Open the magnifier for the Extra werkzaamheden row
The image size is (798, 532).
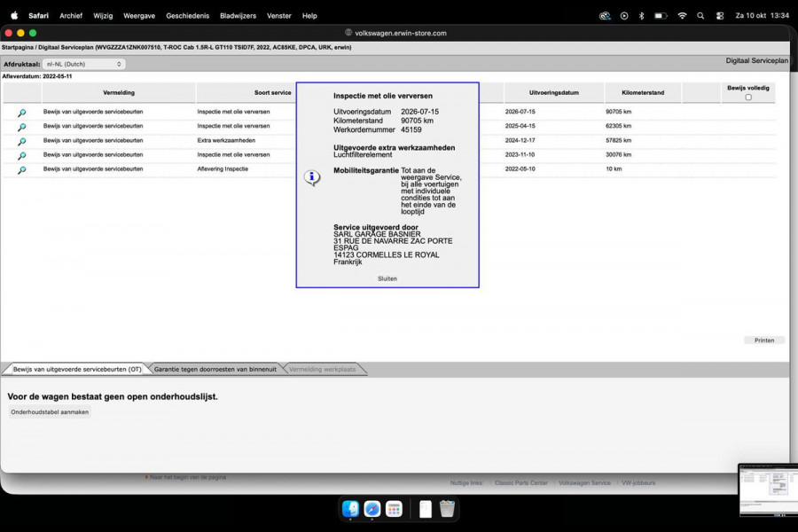pyautogui.click(x=22, y=141)
